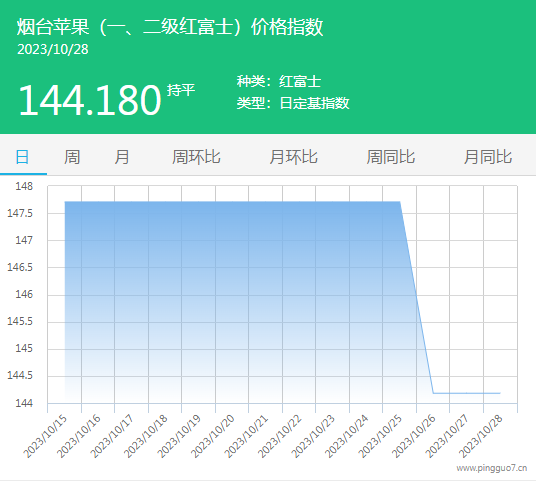Click the 2023/10/20 axis date label
The width and height of the screenshot is (536, 481).
click(213, 437)
